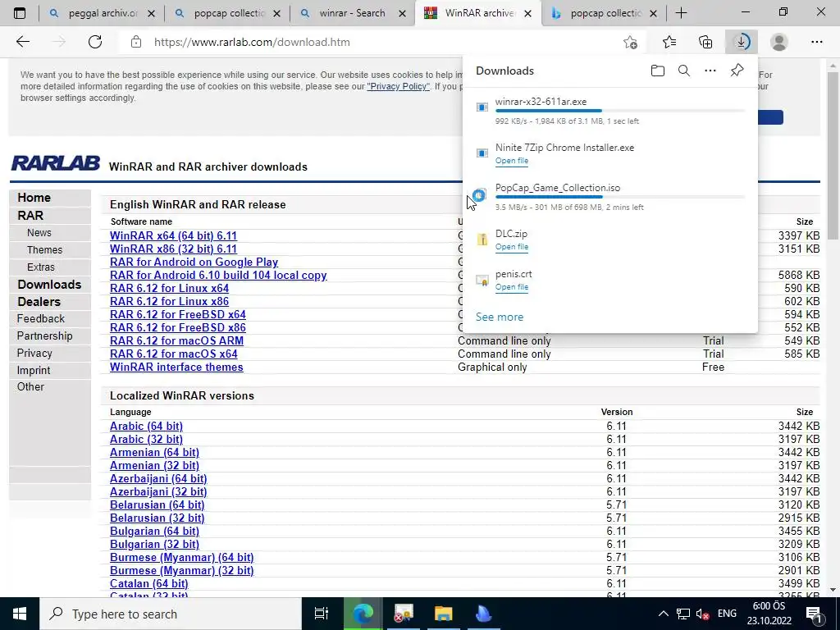
Task: Open the Privacy Policy link
Action: tap(398, 86)
